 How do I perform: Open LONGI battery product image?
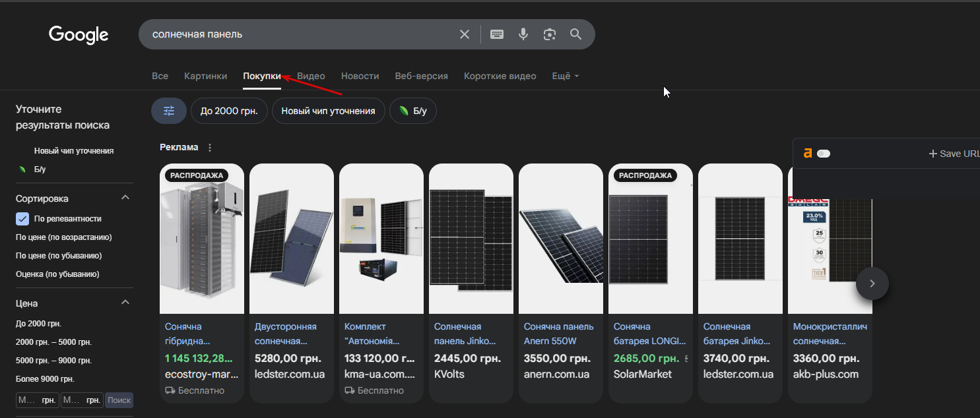651,239
